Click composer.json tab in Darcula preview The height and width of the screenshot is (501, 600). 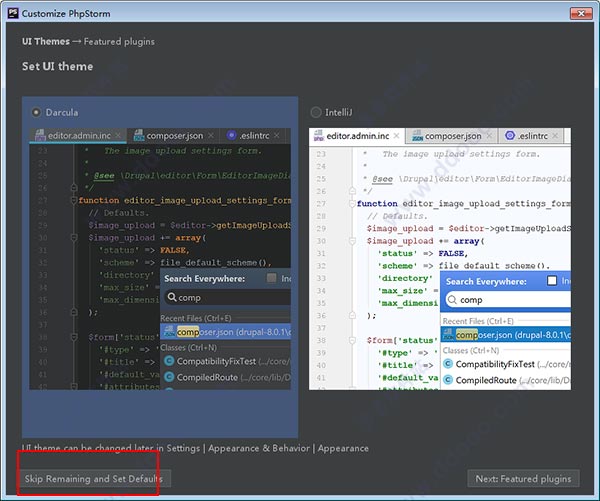click(173, 135)
